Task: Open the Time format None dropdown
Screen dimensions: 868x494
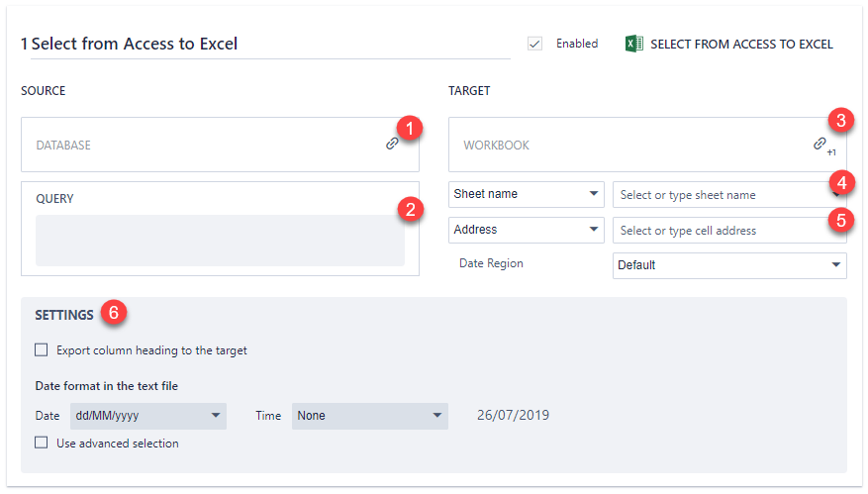Action: click(369, 416)
